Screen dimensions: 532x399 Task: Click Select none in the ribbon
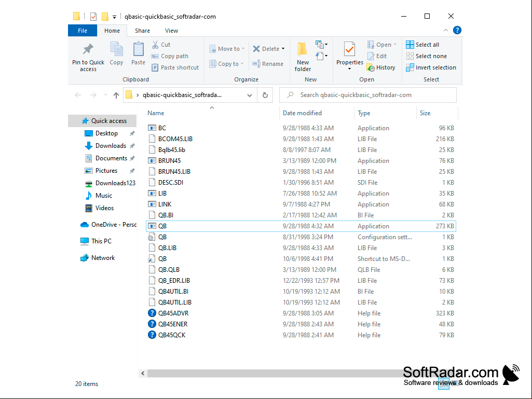pyautogui.click(x=427, y=56)
